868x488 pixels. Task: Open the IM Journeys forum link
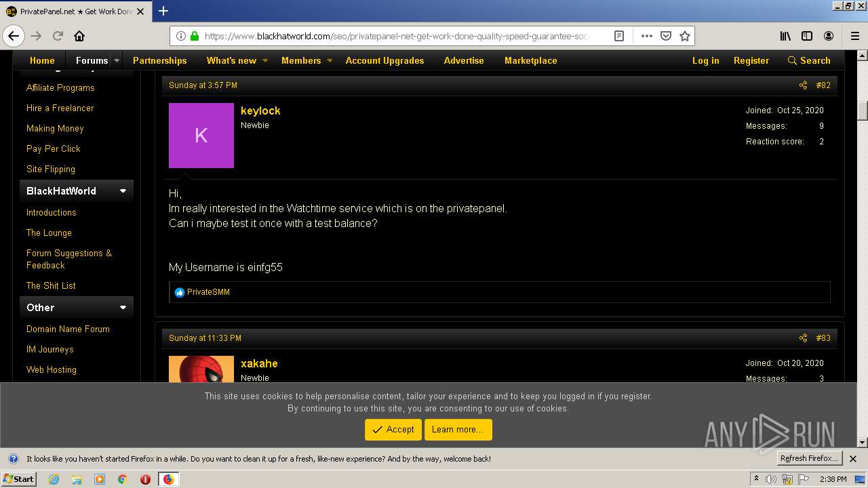pyautogui.click(x=50, y=350)
